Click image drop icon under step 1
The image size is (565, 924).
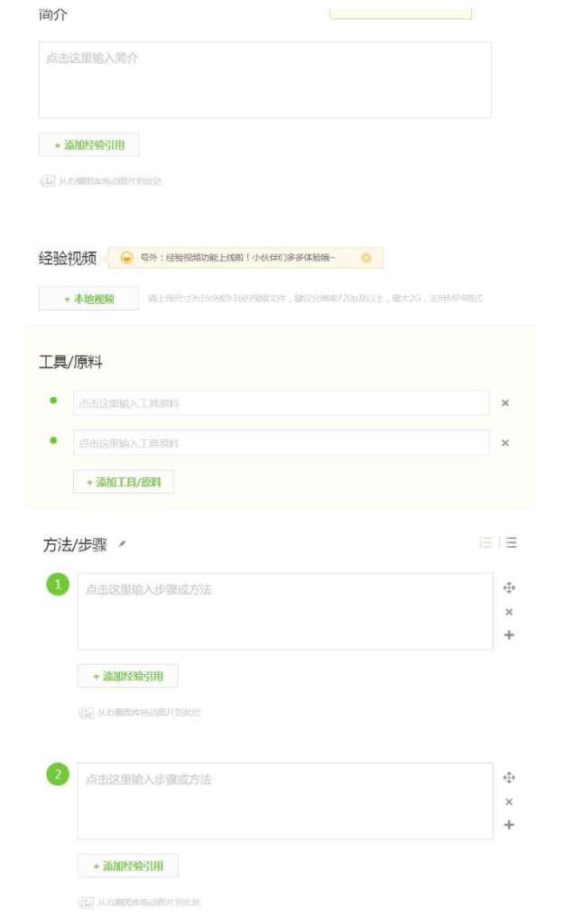pyautogui.click(x=87, y=713)
